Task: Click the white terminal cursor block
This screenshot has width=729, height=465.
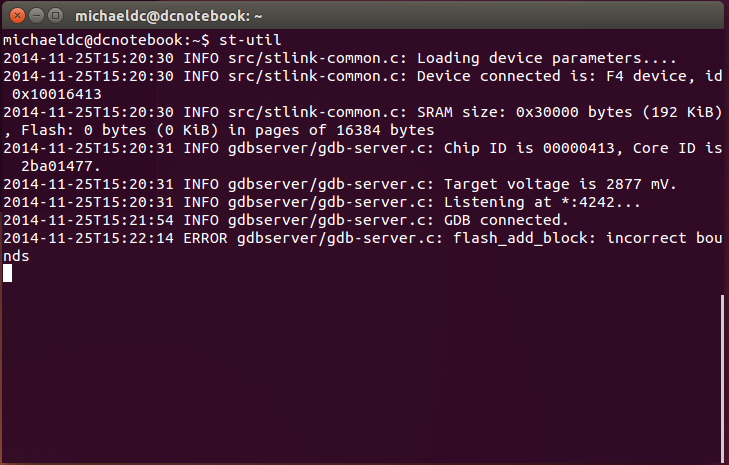Action: 8,273
